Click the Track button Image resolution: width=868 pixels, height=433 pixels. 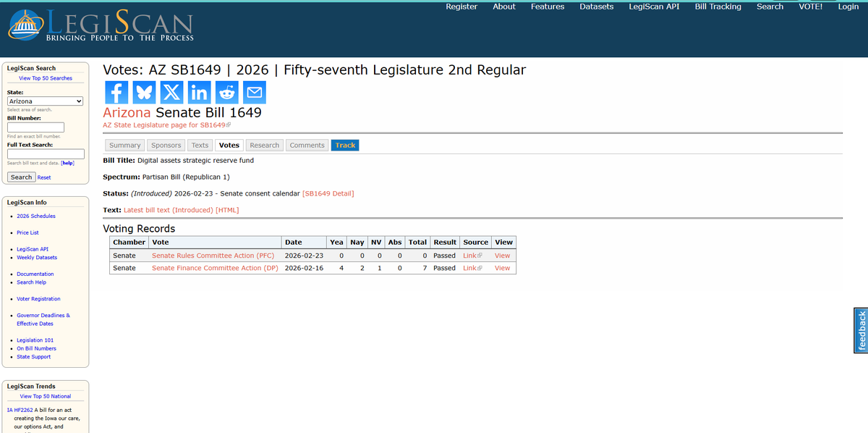tap(345, 146)
